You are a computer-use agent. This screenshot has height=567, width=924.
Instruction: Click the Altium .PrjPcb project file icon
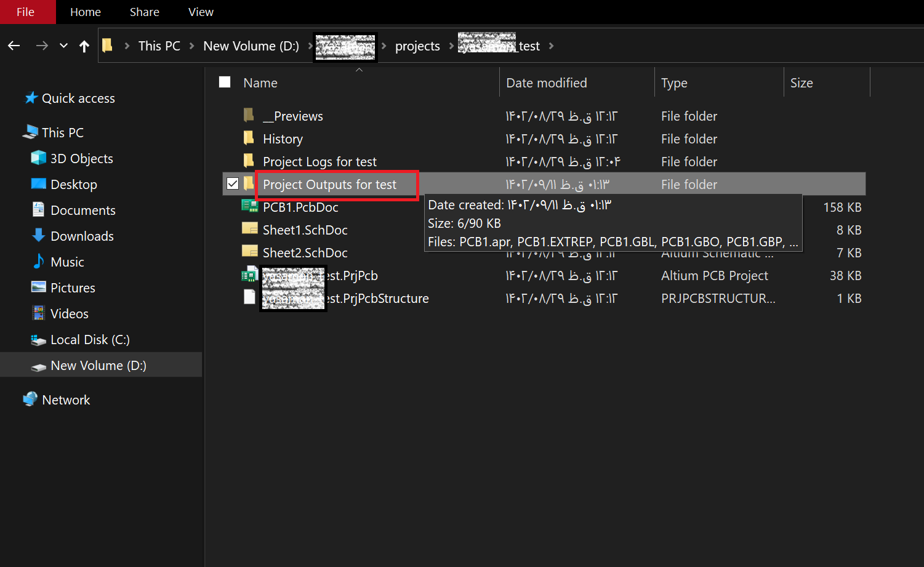249,275
